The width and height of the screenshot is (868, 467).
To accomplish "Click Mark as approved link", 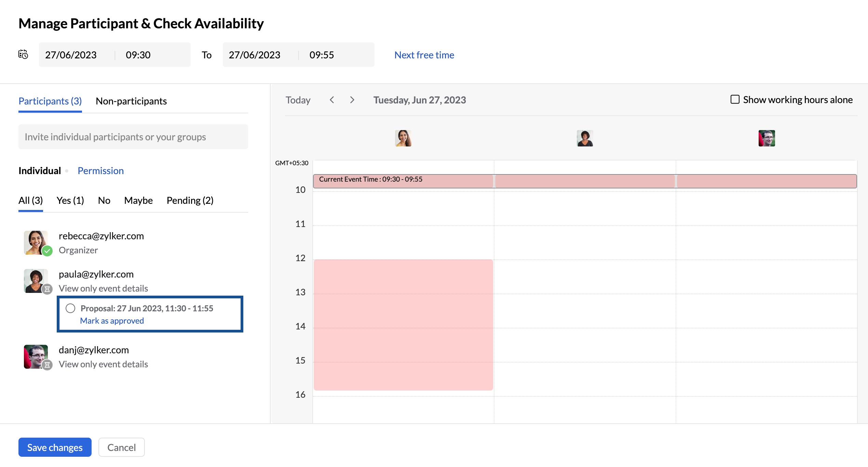I will (112, 321).
